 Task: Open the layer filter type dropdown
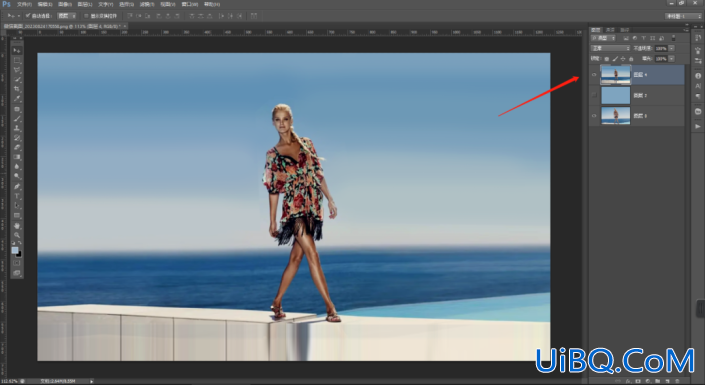(x=603, y=38)
